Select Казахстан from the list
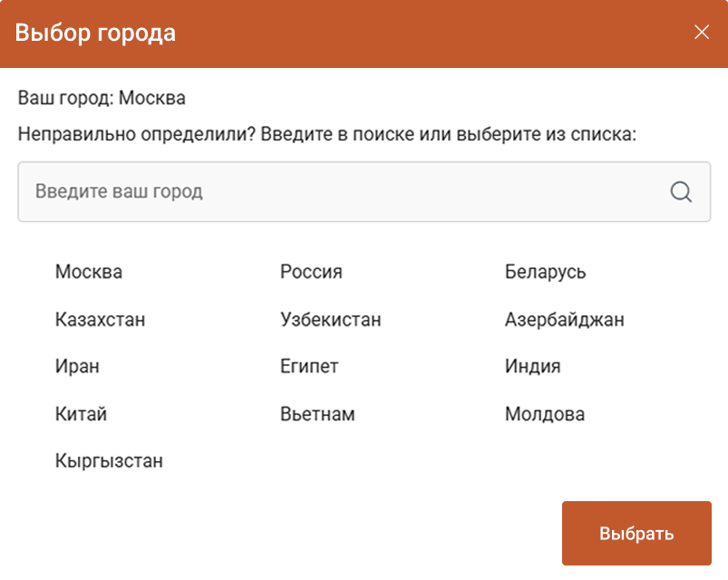Image resolution: width=728 pixels, height=580 pixels. [x=101, y=319]
